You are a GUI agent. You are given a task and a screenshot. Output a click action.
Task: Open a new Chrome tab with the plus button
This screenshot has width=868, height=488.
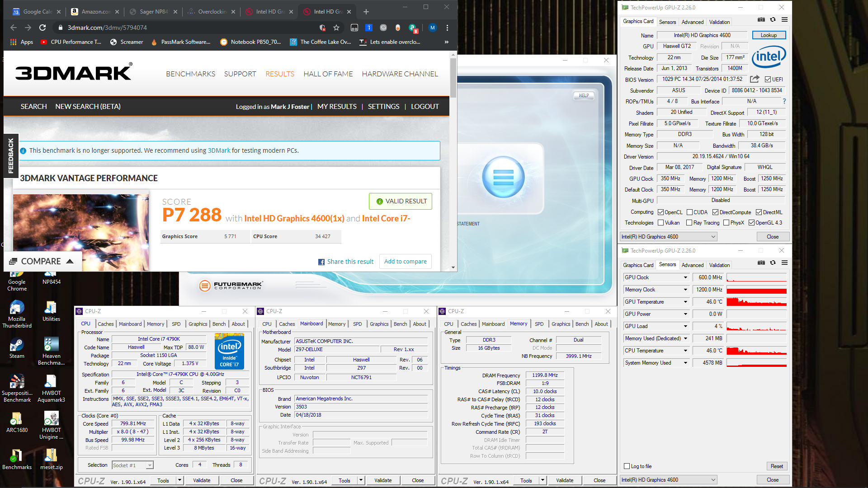(x=366, y=12)
